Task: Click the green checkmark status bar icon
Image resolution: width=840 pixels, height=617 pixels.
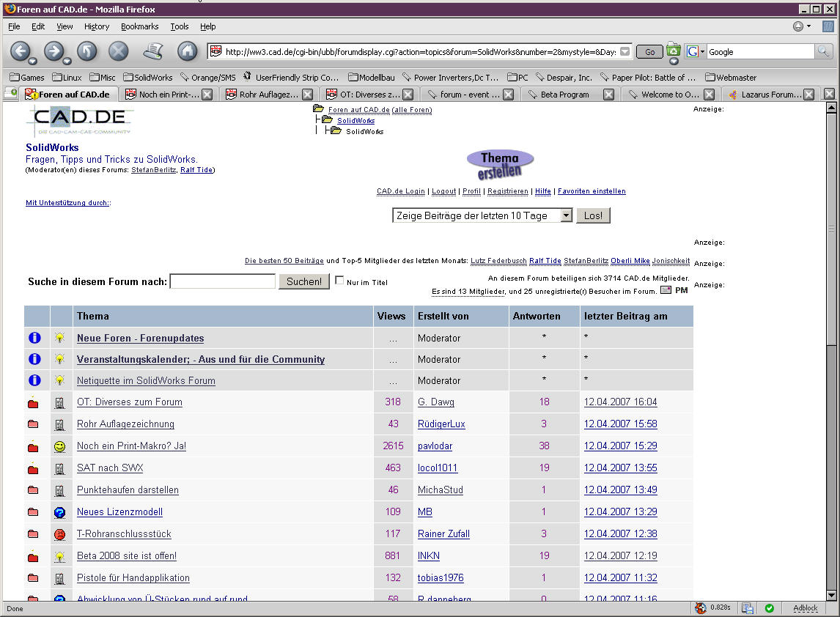Action: 770,608
